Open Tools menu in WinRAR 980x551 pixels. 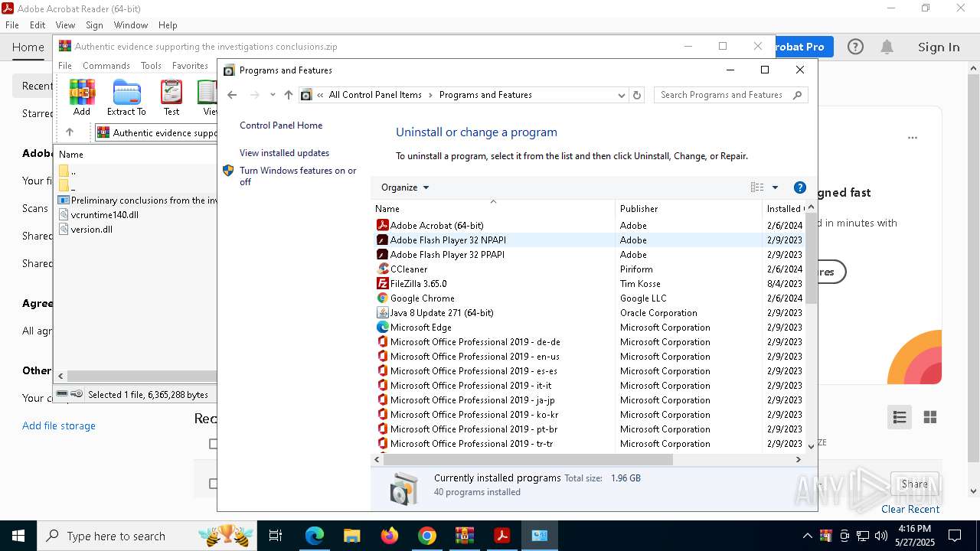coord(151,66)
